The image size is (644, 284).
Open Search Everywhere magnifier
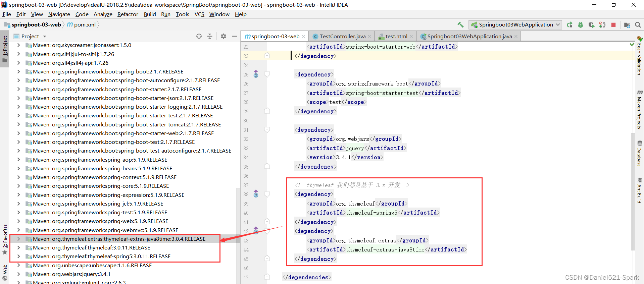click(638, 25)
